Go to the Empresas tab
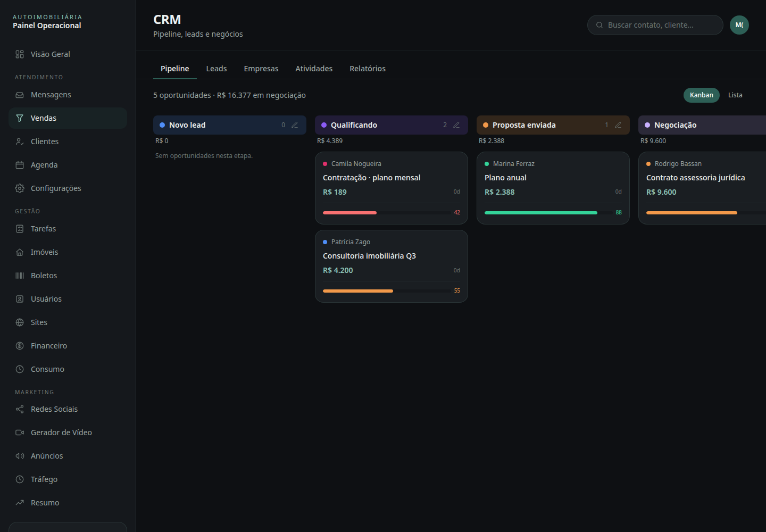 pos(261,69)
